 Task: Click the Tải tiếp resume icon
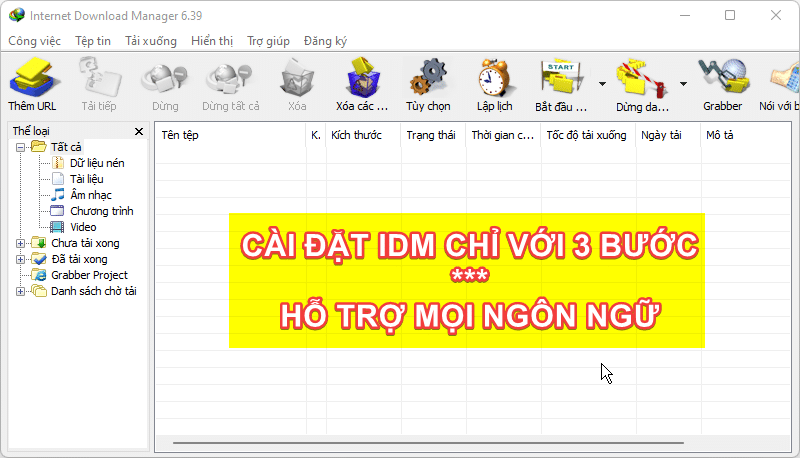tap(99, 78)
